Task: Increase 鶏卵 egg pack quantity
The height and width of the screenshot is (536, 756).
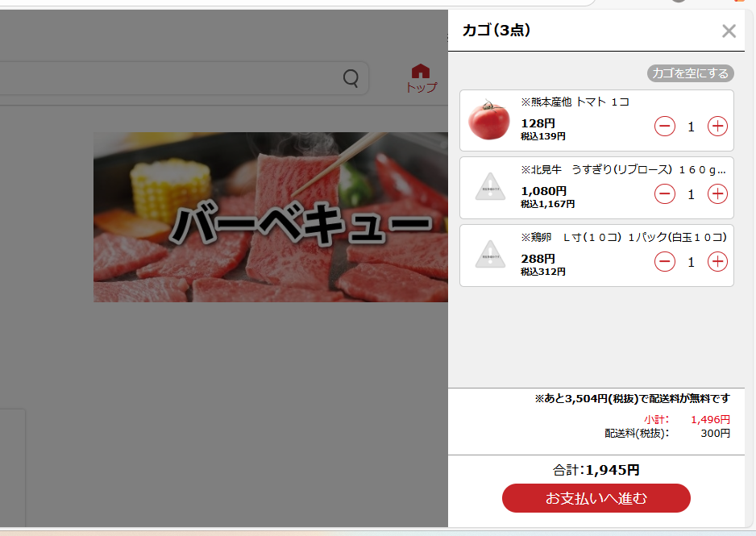Action: pos(717,262)
